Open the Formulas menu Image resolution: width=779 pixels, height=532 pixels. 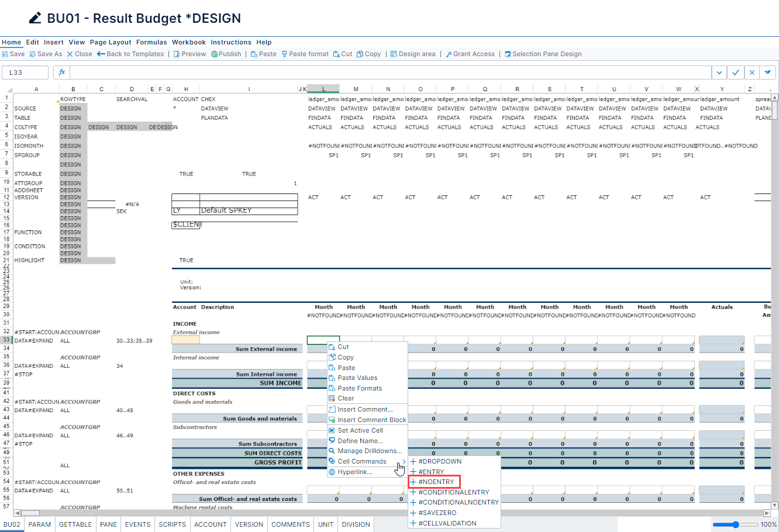(151, 42)
